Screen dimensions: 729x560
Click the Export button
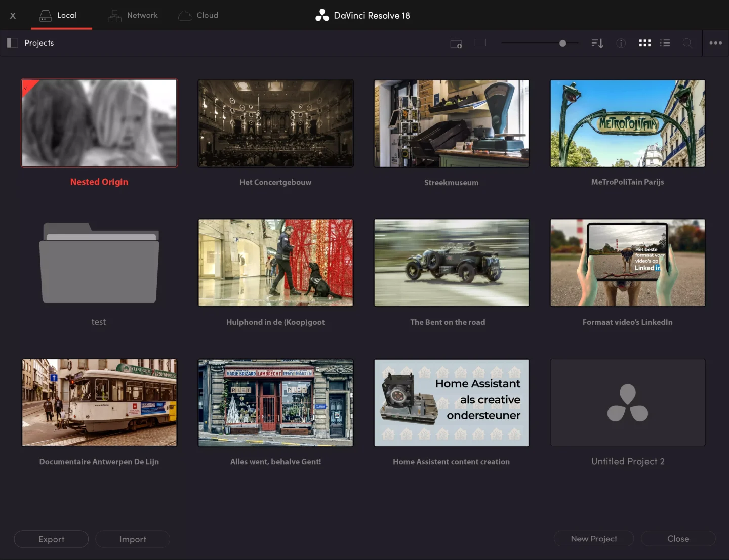[51, 539]
